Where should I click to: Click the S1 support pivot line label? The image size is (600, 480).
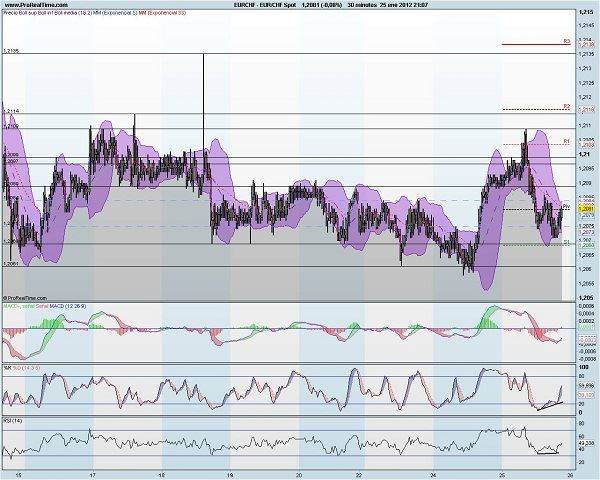(567, 242)
